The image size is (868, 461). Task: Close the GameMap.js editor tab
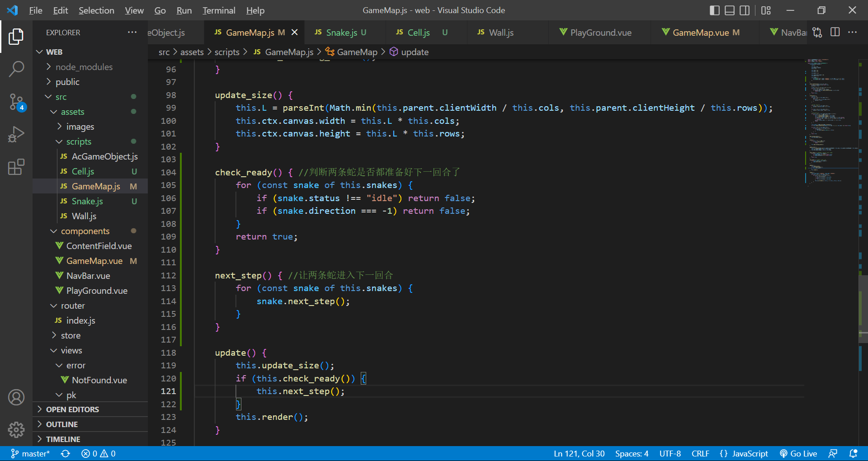point(295,33)
